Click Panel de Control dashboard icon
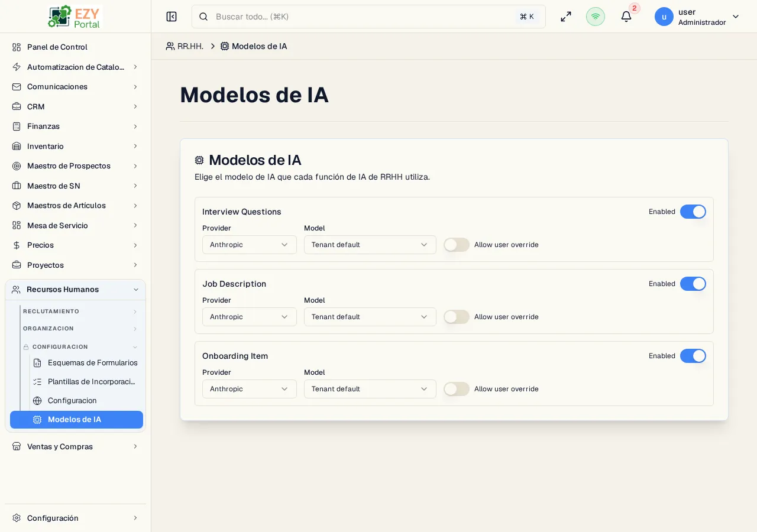This screenshot has width=757, height=532. (17, 47)
